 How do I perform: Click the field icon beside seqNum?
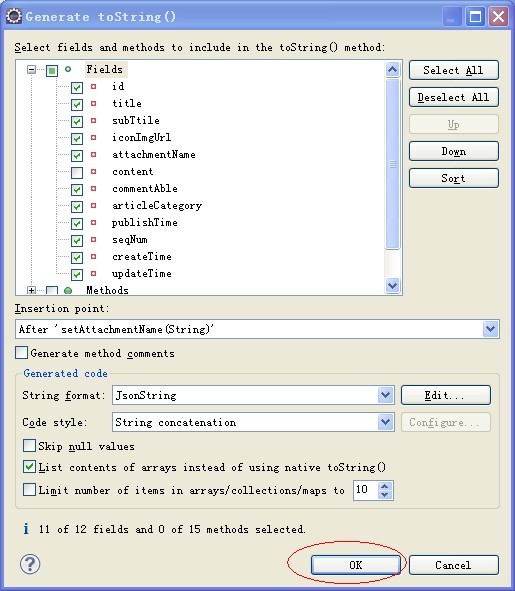[x=93, y=239]
